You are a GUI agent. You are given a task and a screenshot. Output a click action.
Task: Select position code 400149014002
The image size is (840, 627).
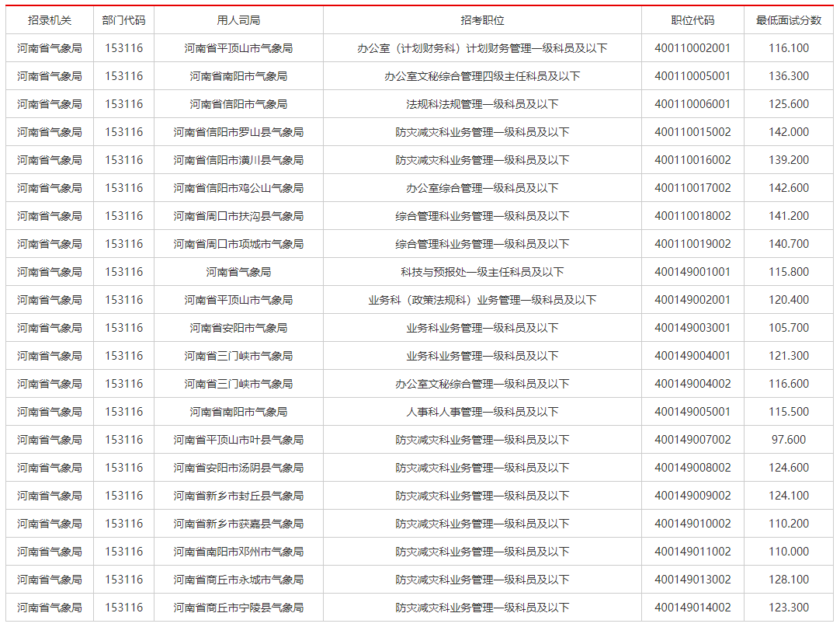click(692, 608)
